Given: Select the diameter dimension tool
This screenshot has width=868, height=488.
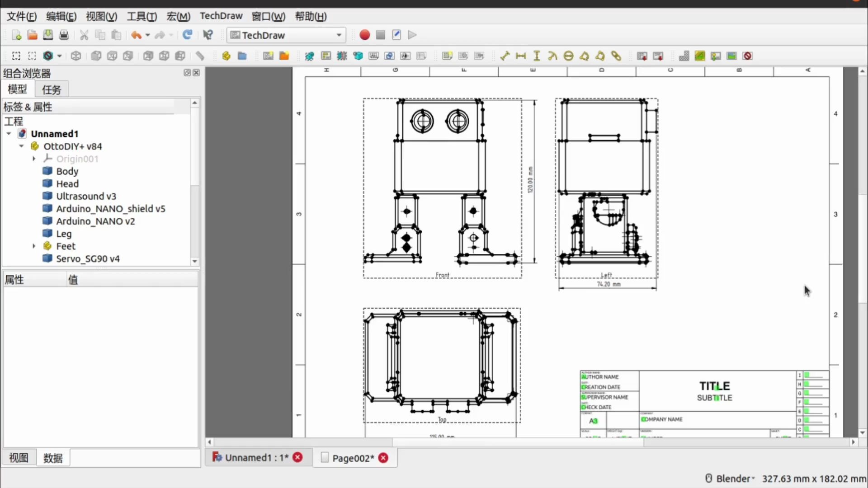Looking at the screenshot, I should [x=569, y=56].
